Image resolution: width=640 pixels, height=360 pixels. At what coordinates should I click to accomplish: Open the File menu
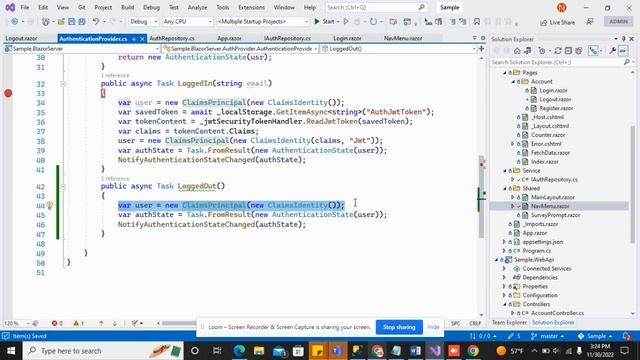24,7
